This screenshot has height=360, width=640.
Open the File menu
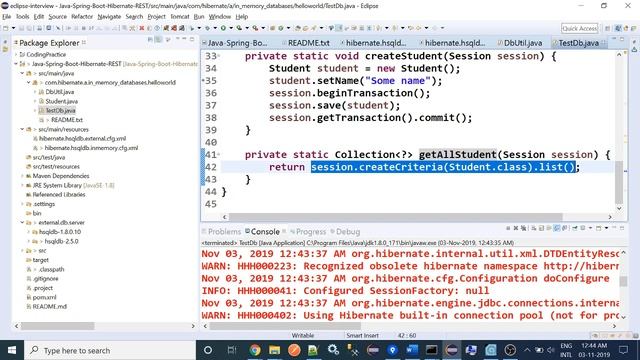7,16
